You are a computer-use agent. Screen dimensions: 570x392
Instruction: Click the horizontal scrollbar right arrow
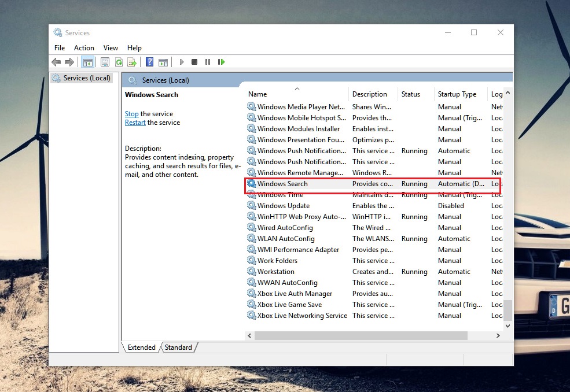coord(498,336)
